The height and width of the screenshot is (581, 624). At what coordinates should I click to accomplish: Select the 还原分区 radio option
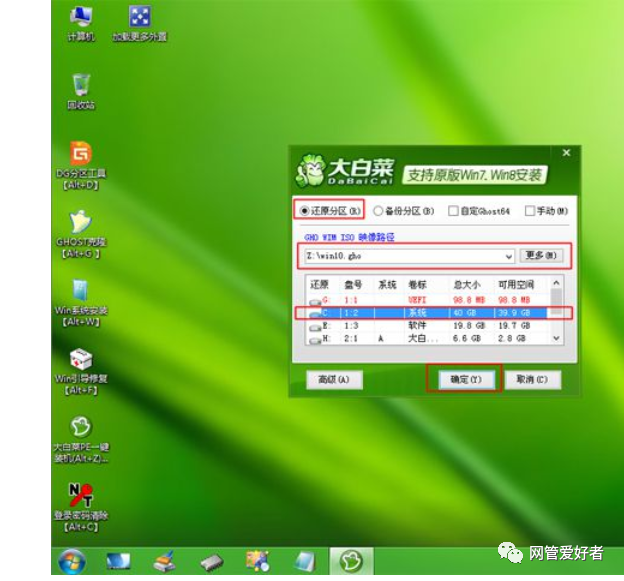pyautogui.click(x=330, y=211)
